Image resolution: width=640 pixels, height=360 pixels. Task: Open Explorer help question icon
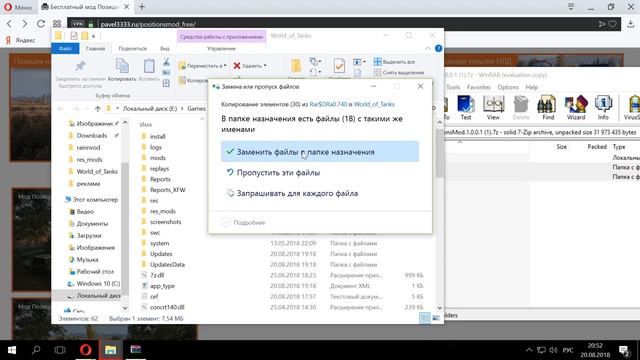438,48
